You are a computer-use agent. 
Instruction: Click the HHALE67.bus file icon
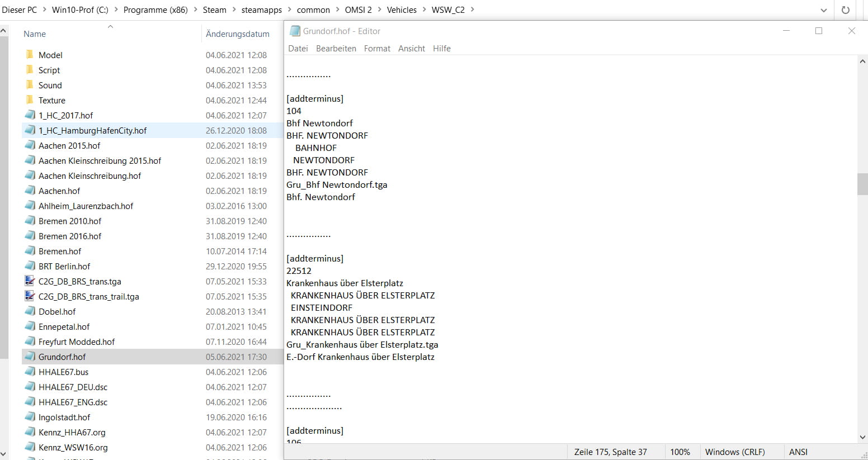[x=30, y=372]
